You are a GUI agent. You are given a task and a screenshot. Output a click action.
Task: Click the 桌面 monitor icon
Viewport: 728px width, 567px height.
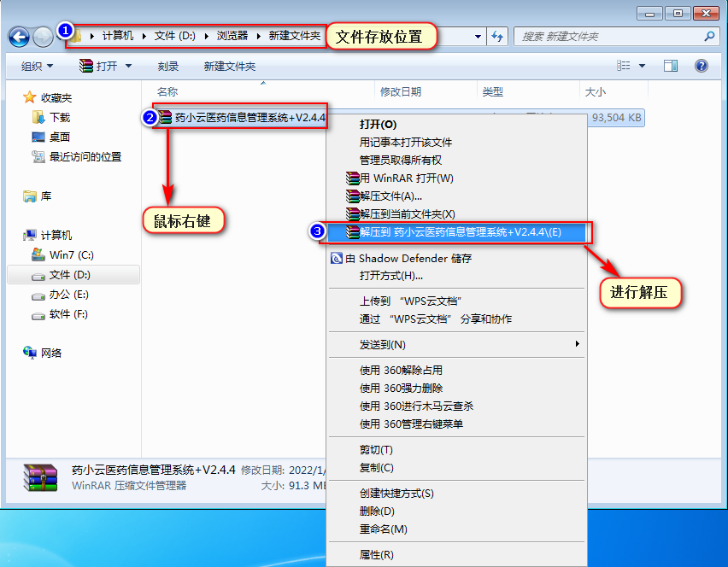[38, 137]
